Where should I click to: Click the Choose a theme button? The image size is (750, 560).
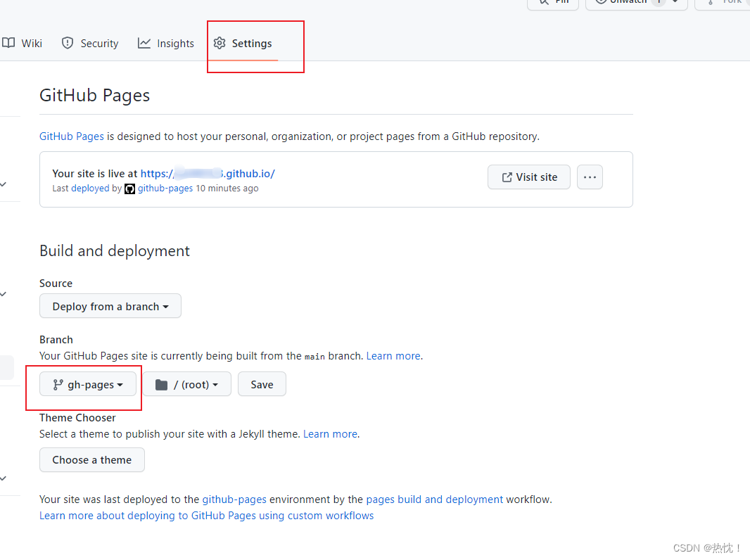pyautogui.click(x=92, y=460)
